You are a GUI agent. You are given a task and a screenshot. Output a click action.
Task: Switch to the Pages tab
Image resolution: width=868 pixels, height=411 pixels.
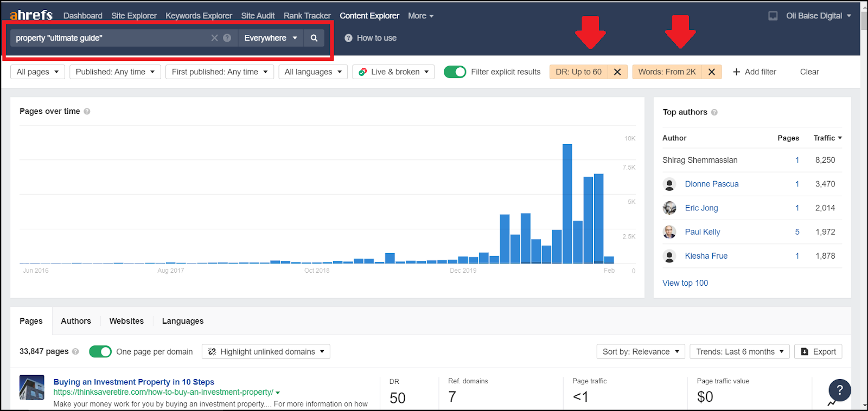coord(31,321)
